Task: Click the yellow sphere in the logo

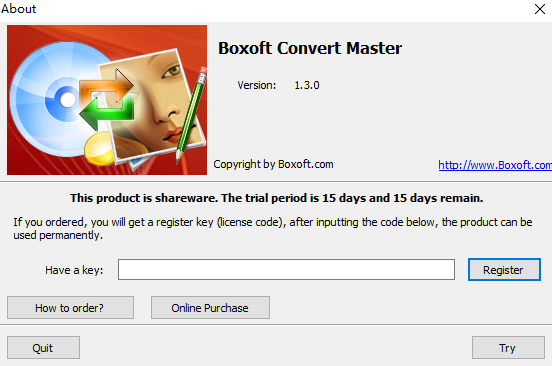Action: click(x=99, y=149)
